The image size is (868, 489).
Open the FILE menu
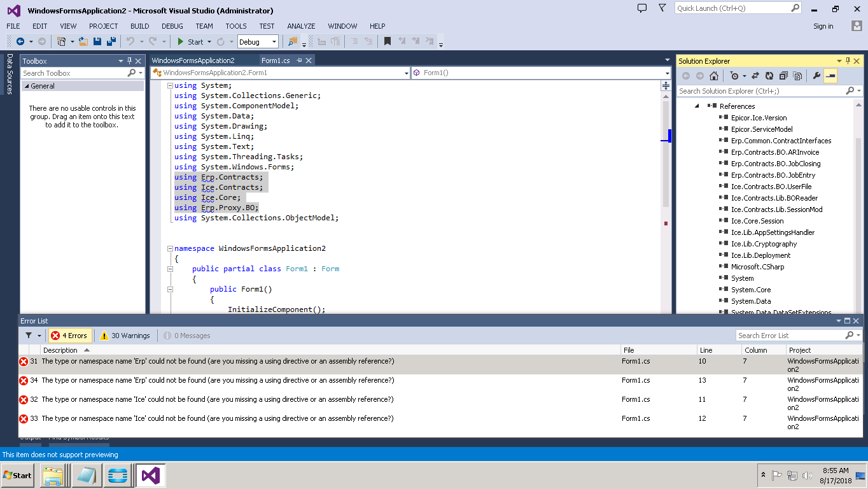pos(13,26)
